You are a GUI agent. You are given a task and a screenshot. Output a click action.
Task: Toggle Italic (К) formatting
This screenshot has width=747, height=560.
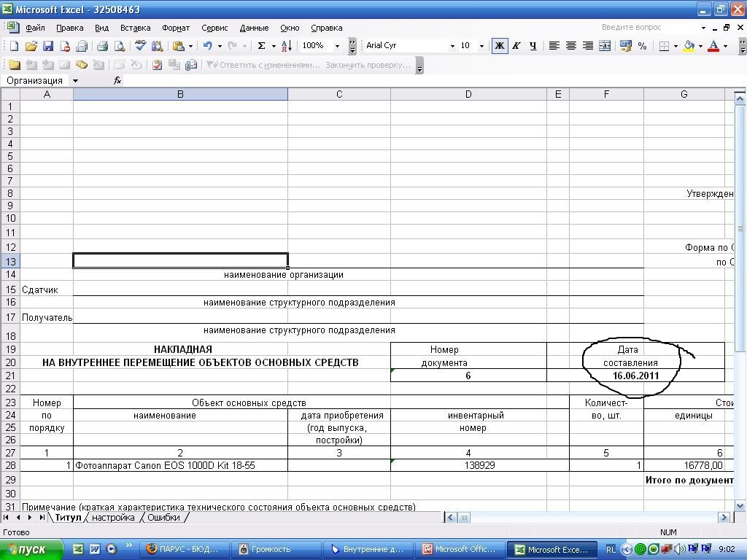516,46
